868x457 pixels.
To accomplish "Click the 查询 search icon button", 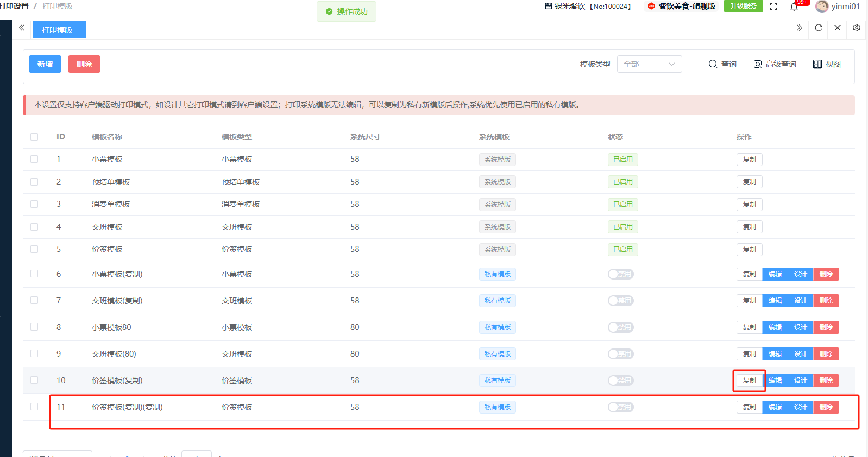I will click(722, 64).
